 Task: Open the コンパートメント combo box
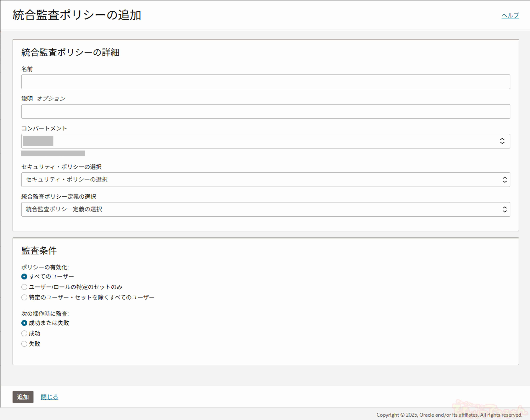265,141
